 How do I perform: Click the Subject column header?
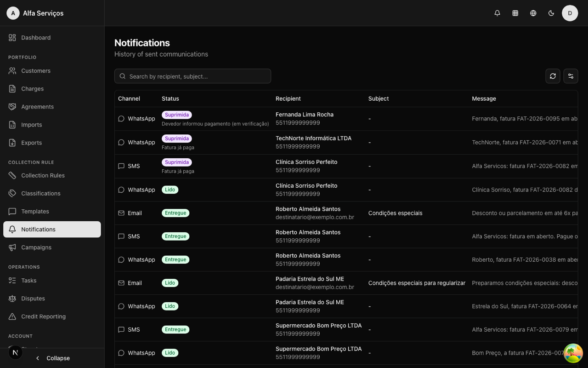click(379, 98)
